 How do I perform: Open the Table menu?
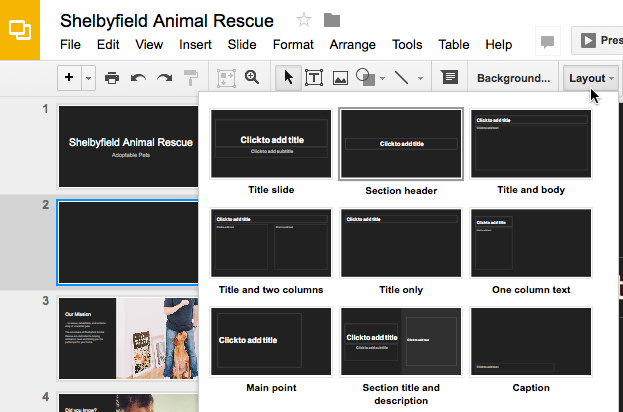pyautogui.click(x=454, y=44)
